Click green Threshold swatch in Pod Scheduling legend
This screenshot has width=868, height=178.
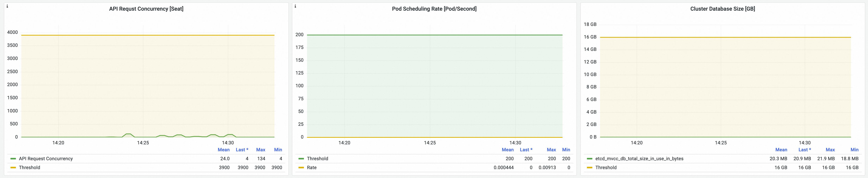(x=301, y=158)
